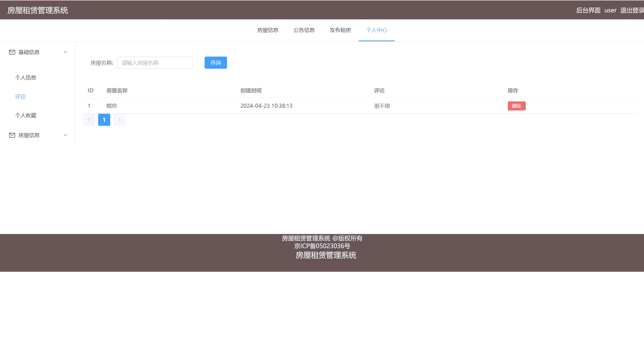Click the envelope icon beside 基础信息

[12, 52]
